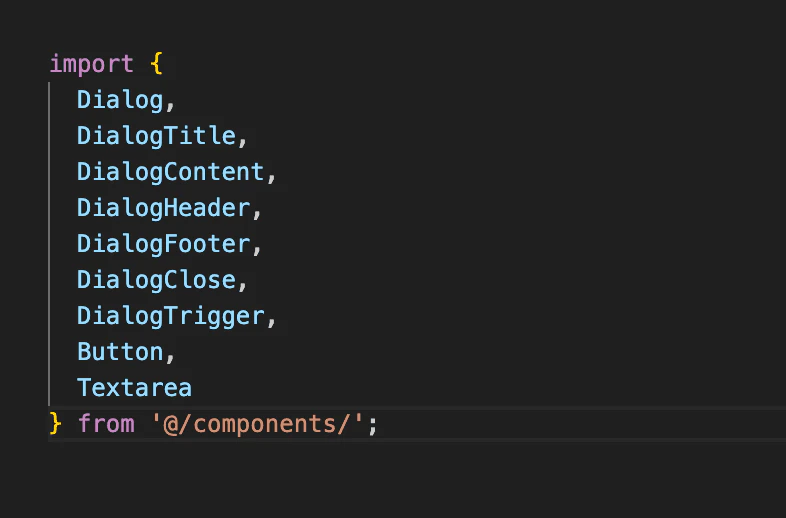Click the DialogClose identifier
786x518 pixels.
156,280
